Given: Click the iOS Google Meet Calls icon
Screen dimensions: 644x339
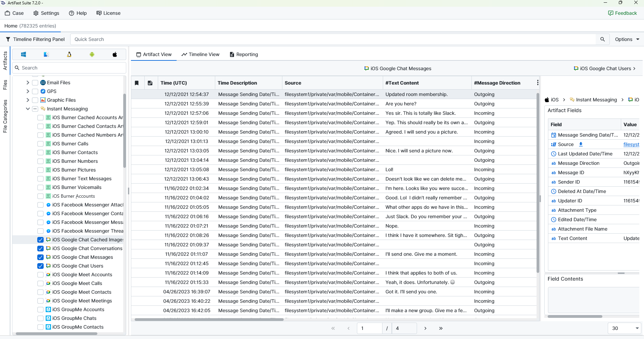Looking at the screenshot, I should pos(48,283).
